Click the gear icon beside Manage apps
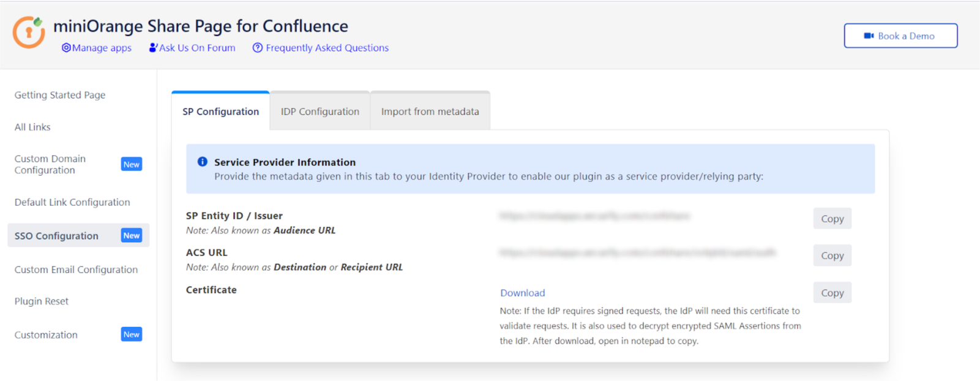This screenshot has width=980, height=381. coord(66,48)
